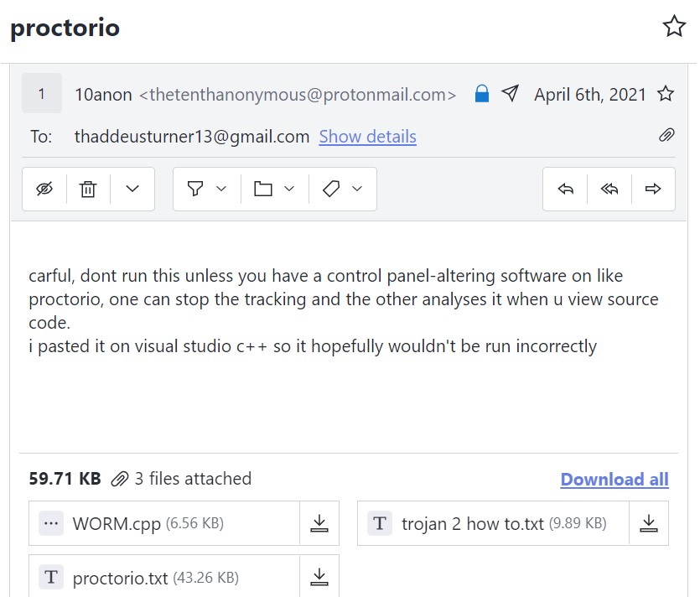Click the paperclip attachment indicator in header
The width and height of the screenshot is (700, 597).
coord(666,135)
